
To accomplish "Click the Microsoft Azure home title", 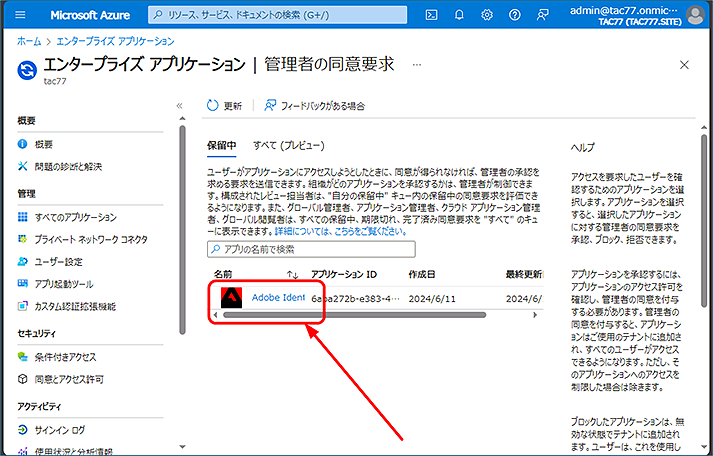I will tap(90, 15).
